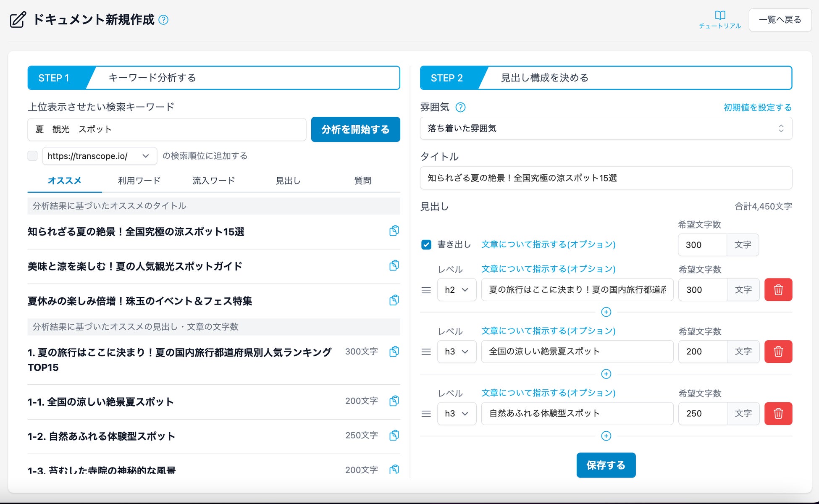Change the h2 level dropdown
The image size is (819, 504).
pos(456,290)
